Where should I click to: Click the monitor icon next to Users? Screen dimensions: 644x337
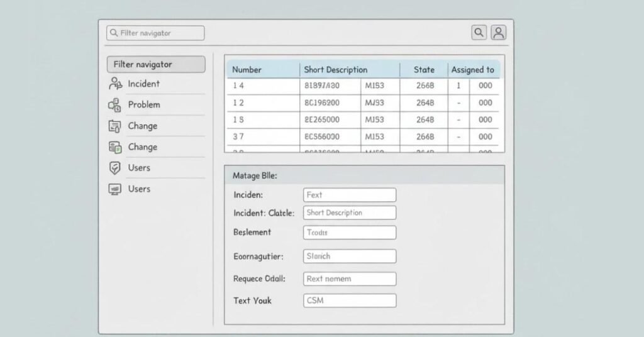[x=114, y=189]
